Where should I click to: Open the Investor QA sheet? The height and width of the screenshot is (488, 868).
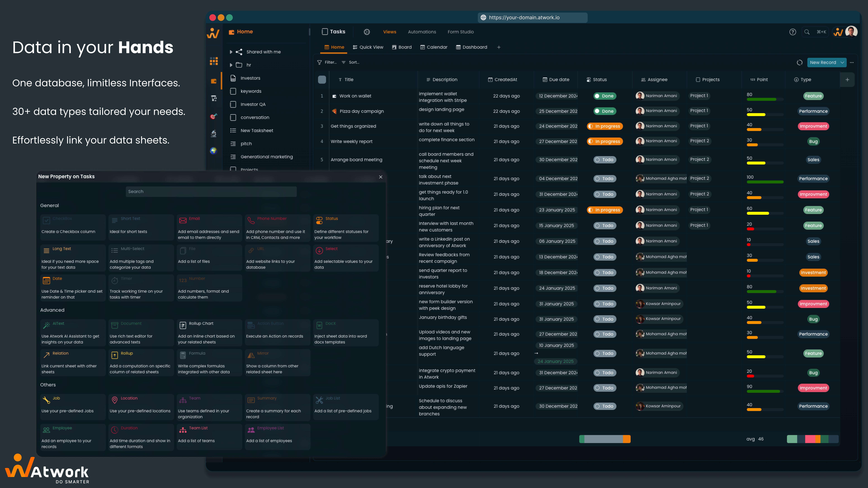point(253,104)
